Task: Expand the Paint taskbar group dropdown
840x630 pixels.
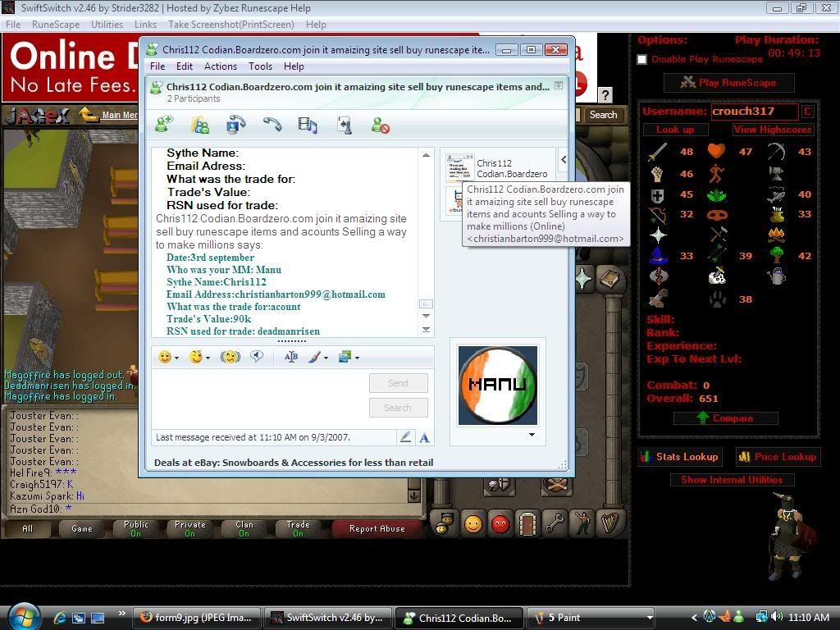Action: (x=650, y=618)
